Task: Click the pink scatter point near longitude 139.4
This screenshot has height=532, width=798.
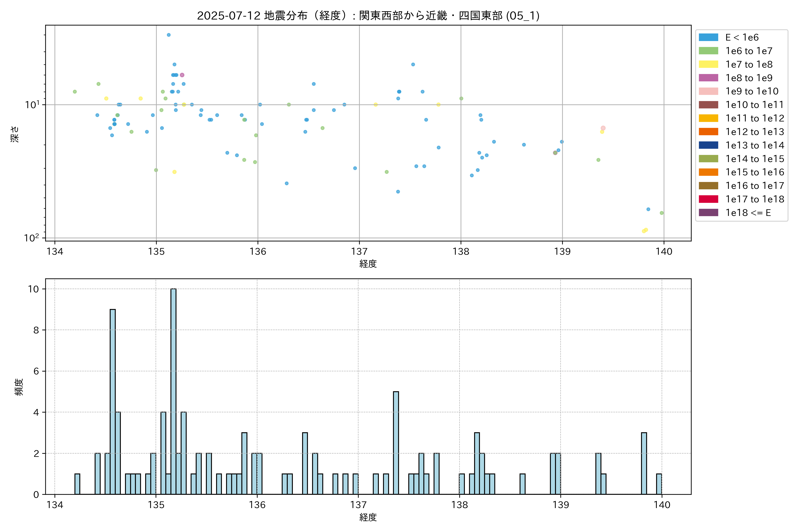Action: (603, 128)
